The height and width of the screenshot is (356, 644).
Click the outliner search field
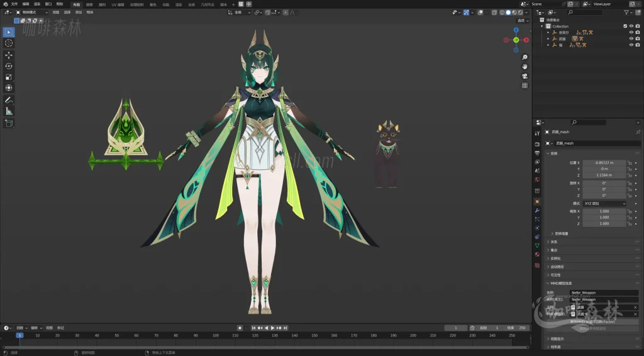586,13
